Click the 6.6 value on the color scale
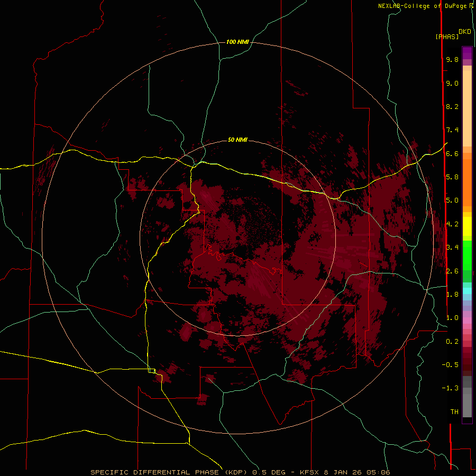Viewport: 476px width, 476px height. [x=452, y=153]
